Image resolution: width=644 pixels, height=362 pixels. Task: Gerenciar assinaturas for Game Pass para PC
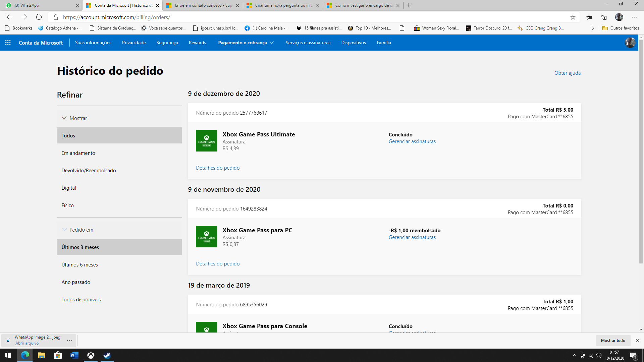(412, 237)
